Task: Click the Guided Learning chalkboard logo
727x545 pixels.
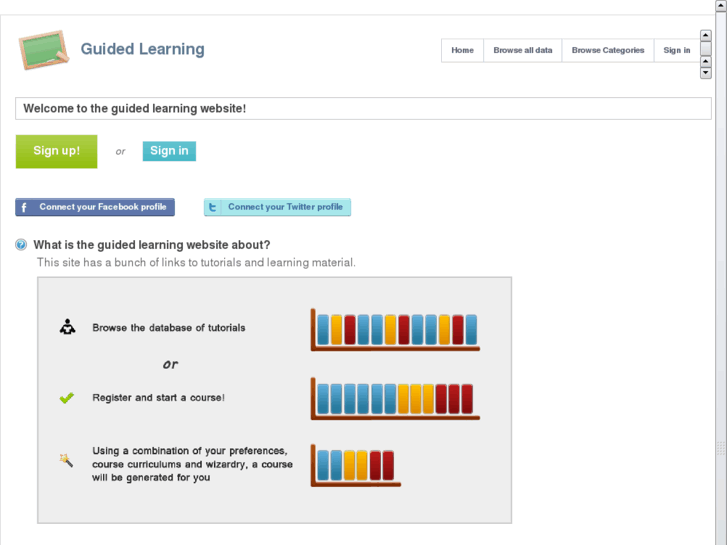Action: (44, 49)
